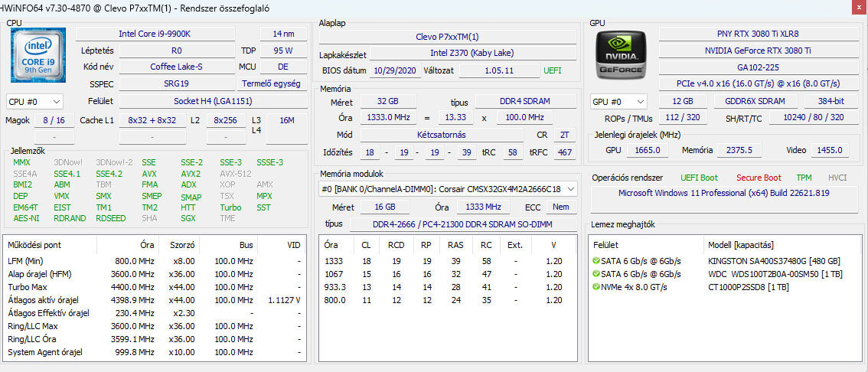Click the Intel Core i9-9900K name field
The image size is (868, 372).
(x=155, y=34)
